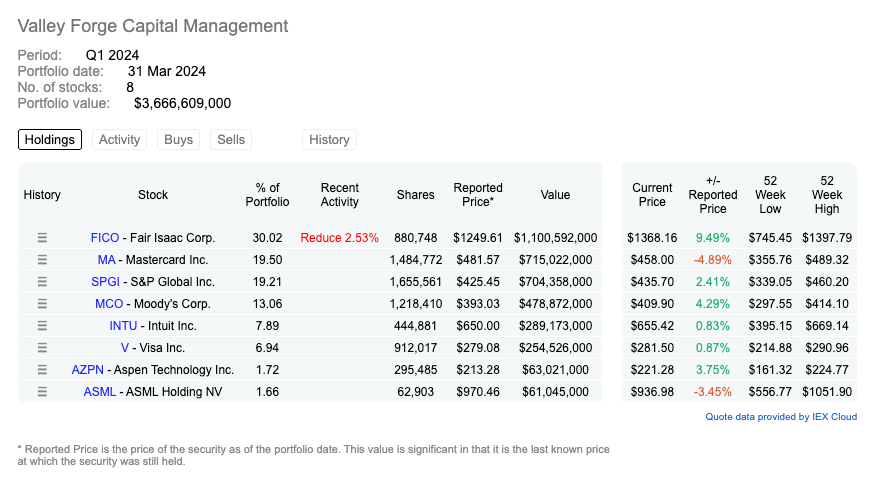The image size is (884, 487).
Task: Open the SPGI ticker link
Action: pyautogui.click(x=105, y=282)
